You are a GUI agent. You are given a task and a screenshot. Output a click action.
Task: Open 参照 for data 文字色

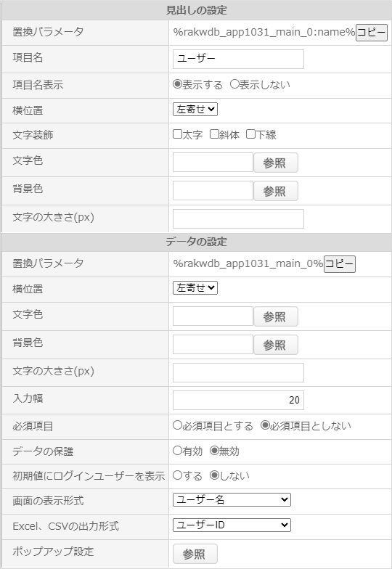[276, 316]
